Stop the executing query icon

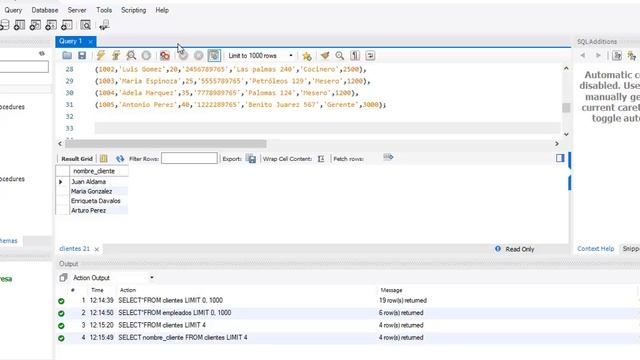pyautogui.click(x=146, y=56)
